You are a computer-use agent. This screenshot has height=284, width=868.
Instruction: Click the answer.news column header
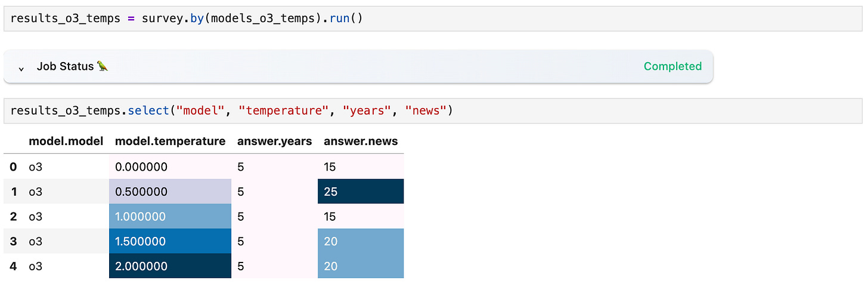(361, 141)
